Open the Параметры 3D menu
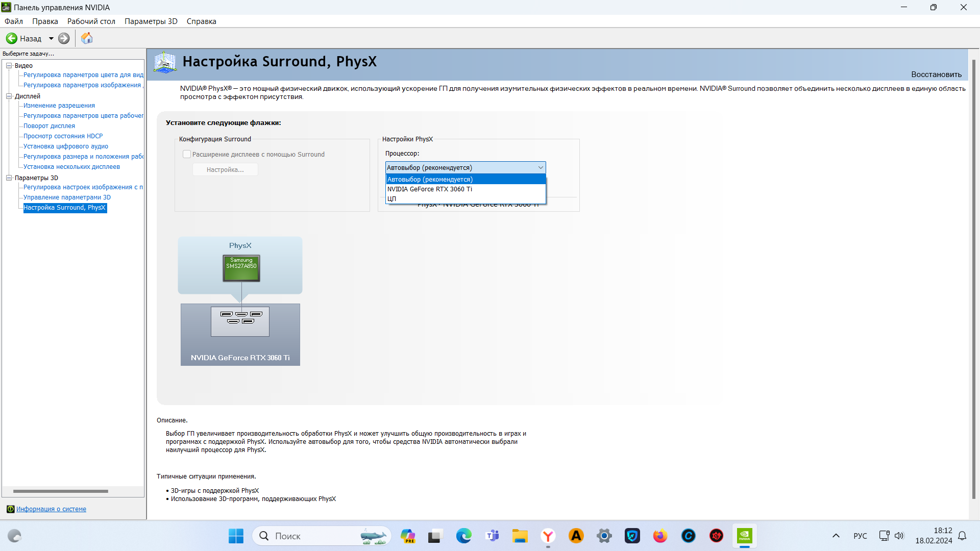980x551 pixels. (151, 21)
